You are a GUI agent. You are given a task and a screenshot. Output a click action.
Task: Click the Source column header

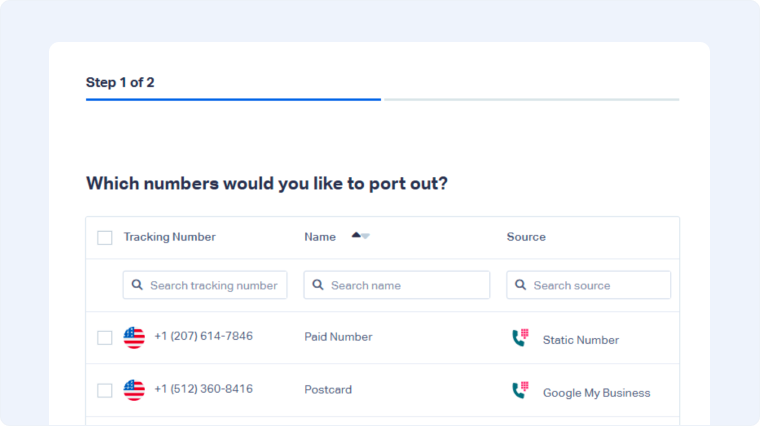[526, 237]
